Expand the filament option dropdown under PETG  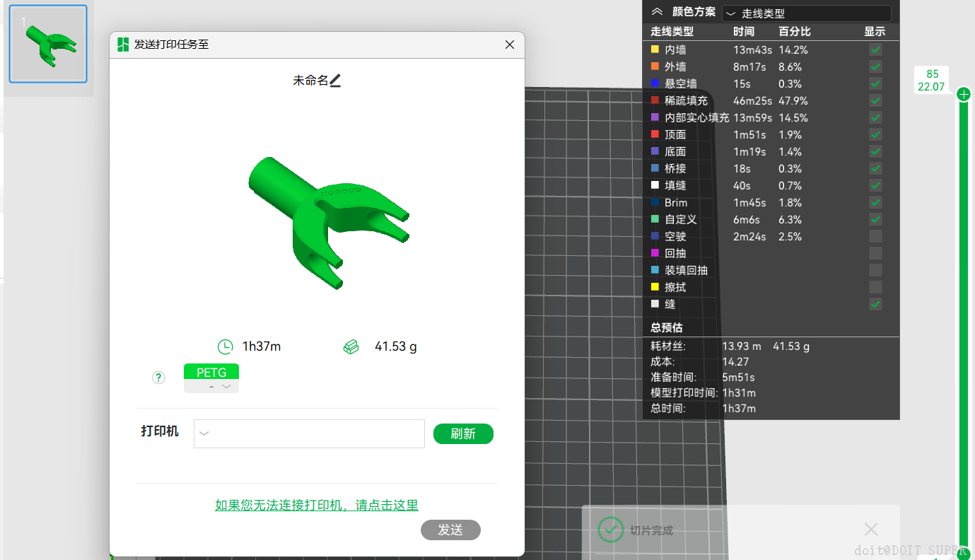(x=226, y=387)
